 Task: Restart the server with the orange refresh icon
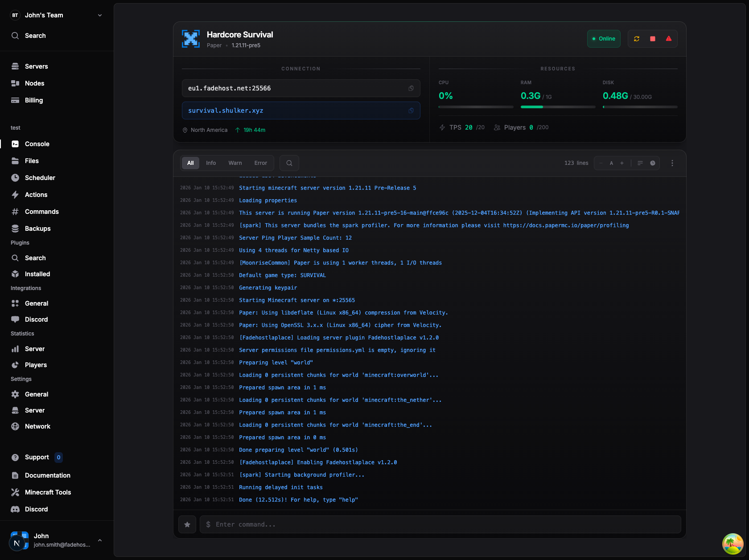(637, 39)
